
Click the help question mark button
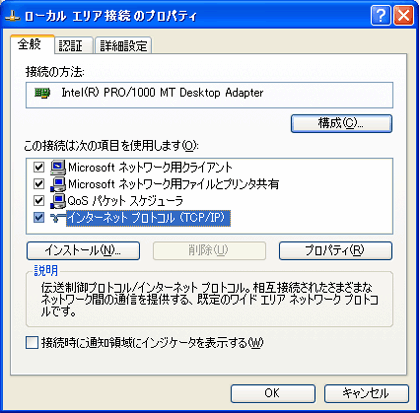click(380, 16)
